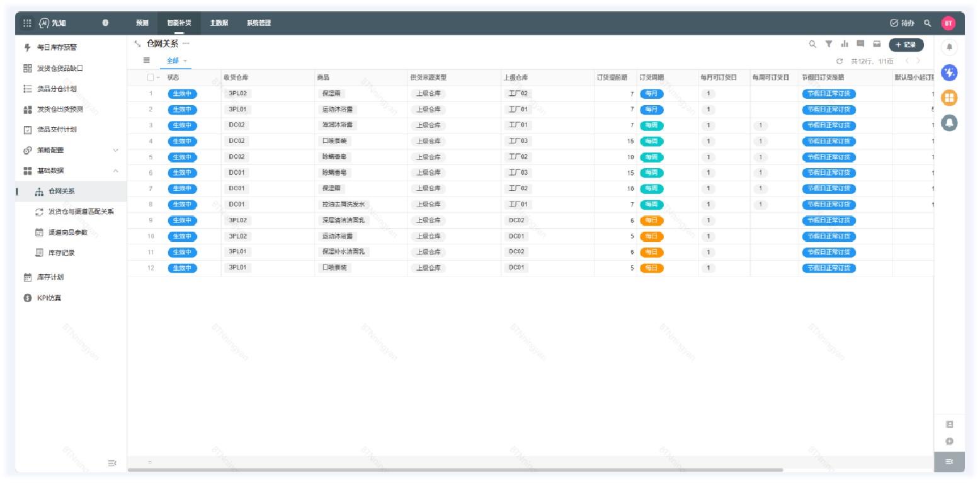Screen dimensions: 980x483
Task: Open the 系统管理 top menu
Action: click(x=258, y=23)
